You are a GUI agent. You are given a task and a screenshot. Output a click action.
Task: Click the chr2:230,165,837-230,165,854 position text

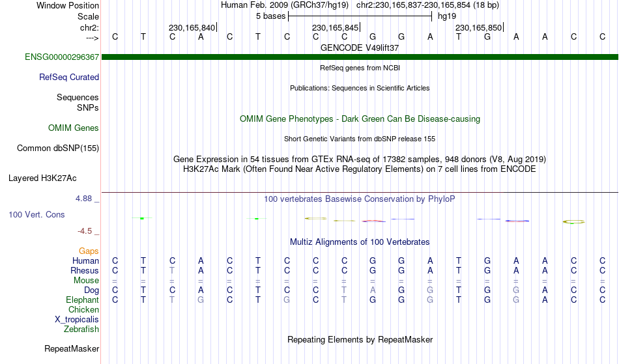pos(427,5)
